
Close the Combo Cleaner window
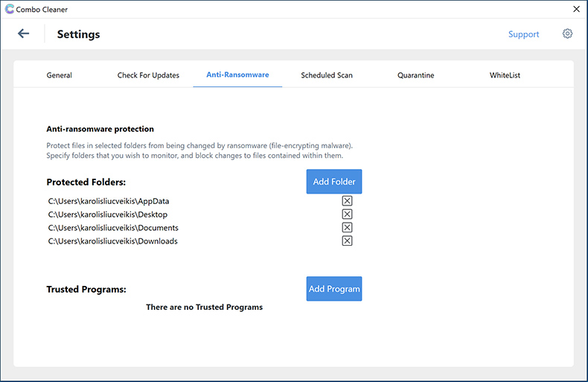576,9
